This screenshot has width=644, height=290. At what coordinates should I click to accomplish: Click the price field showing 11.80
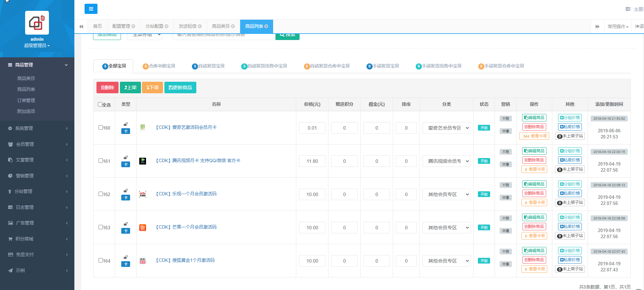click(312, 161)
